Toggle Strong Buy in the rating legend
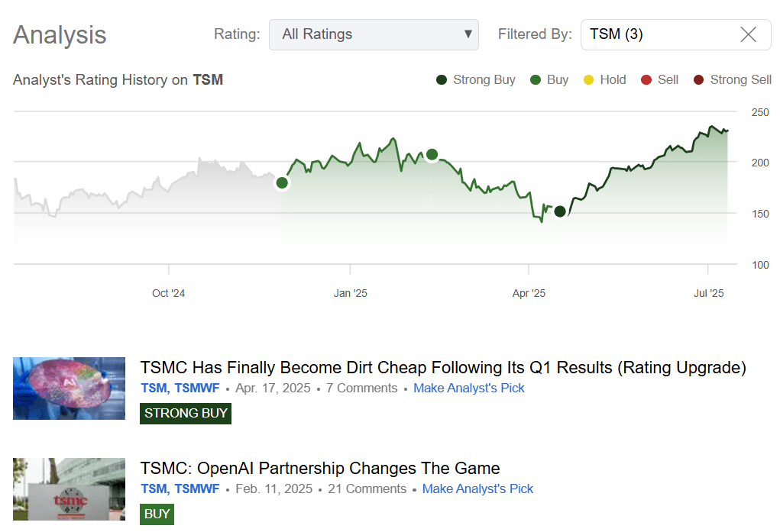 click(x=442, y=79)
